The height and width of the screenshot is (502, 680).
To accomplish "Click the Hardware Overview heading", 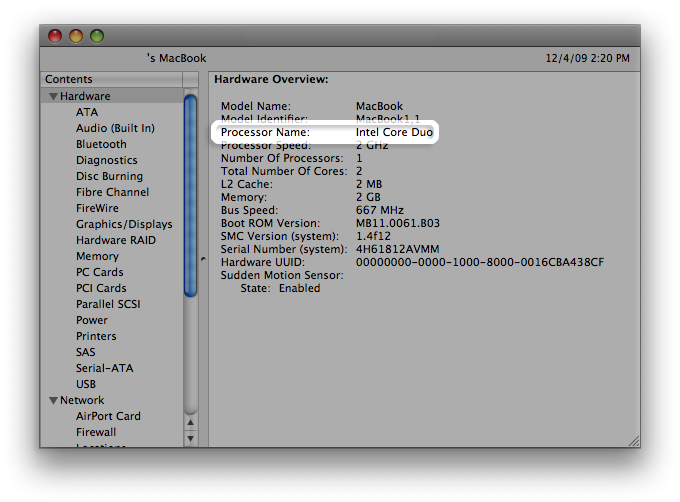I will 271,79.
